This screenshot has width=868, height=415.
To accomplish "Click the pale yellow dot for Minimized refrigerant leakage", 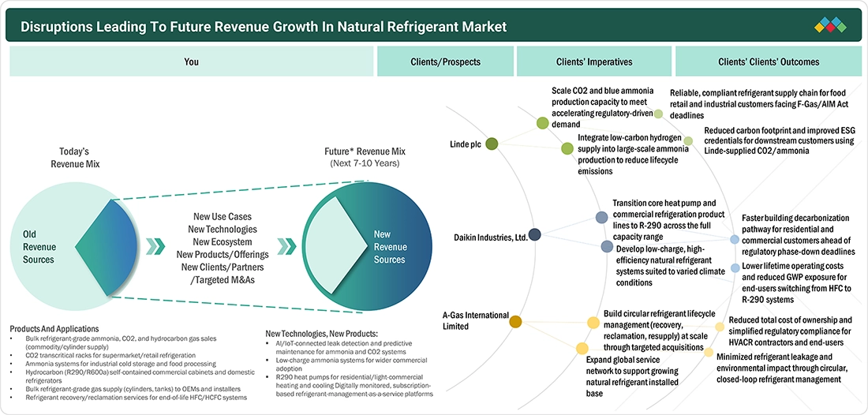I will 708,351.
